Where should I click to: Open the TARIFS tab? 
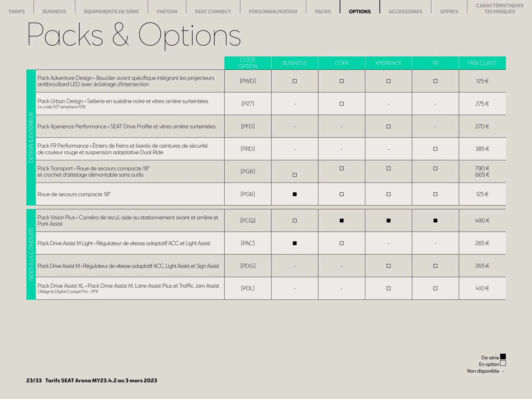coord(16,11)
